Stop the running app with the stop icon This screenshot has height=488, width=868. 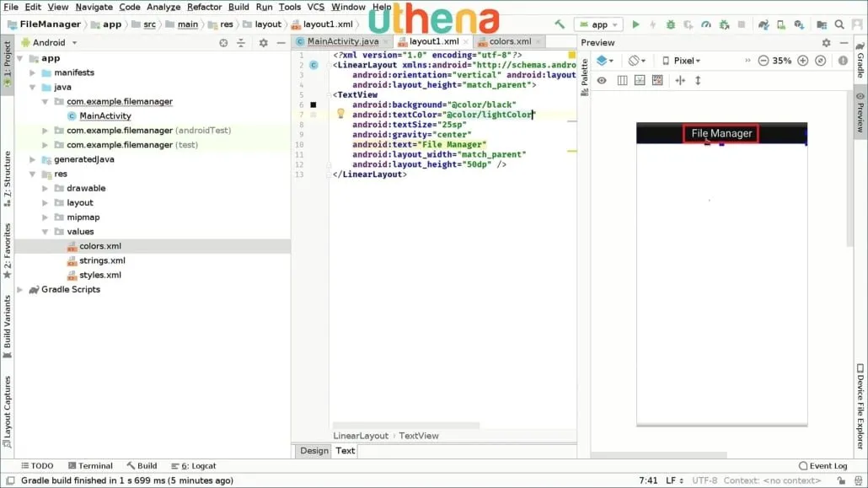click(x=742, y=24)
